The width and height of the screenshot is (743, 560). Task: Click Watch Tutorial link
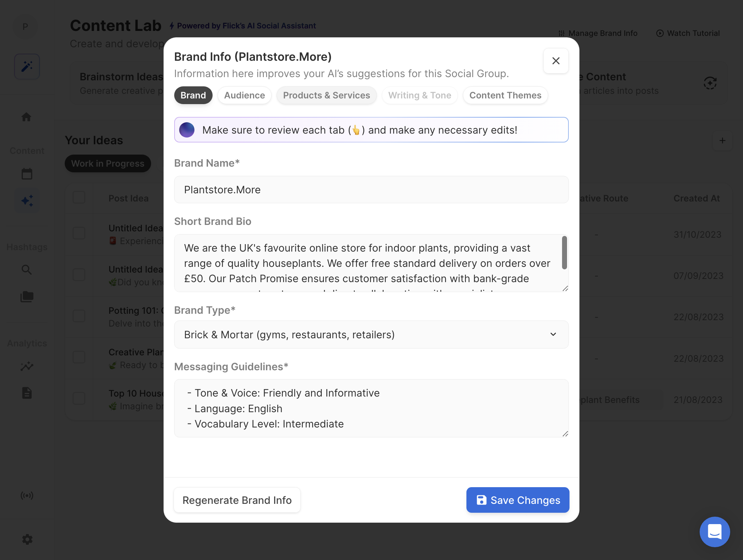[x=688, y=33]
